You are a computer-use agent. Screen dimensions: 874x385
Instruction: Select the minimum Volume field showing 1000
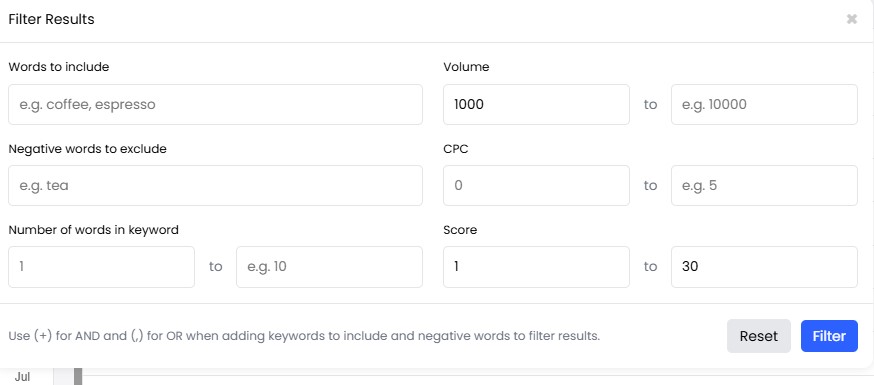click(536, 104)
